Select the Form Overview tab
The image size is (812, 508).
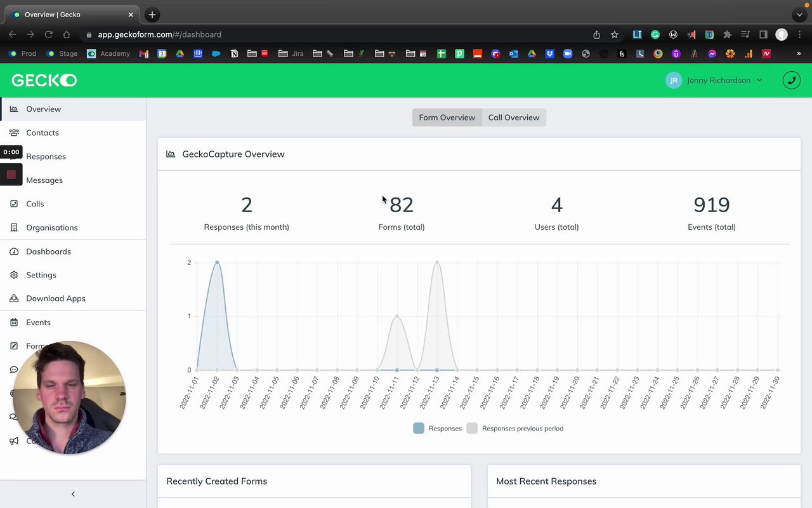(x=447, y=117)
